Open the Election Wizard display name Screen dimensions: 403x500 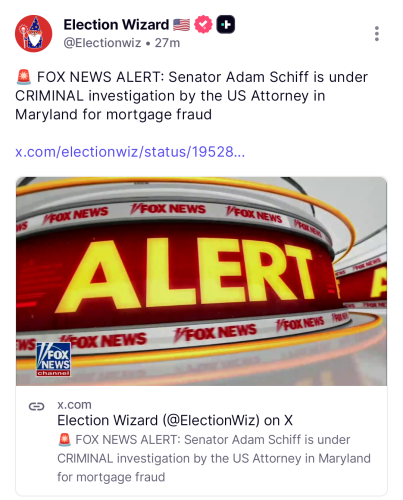pyautogui.click(x=116, y=25)
